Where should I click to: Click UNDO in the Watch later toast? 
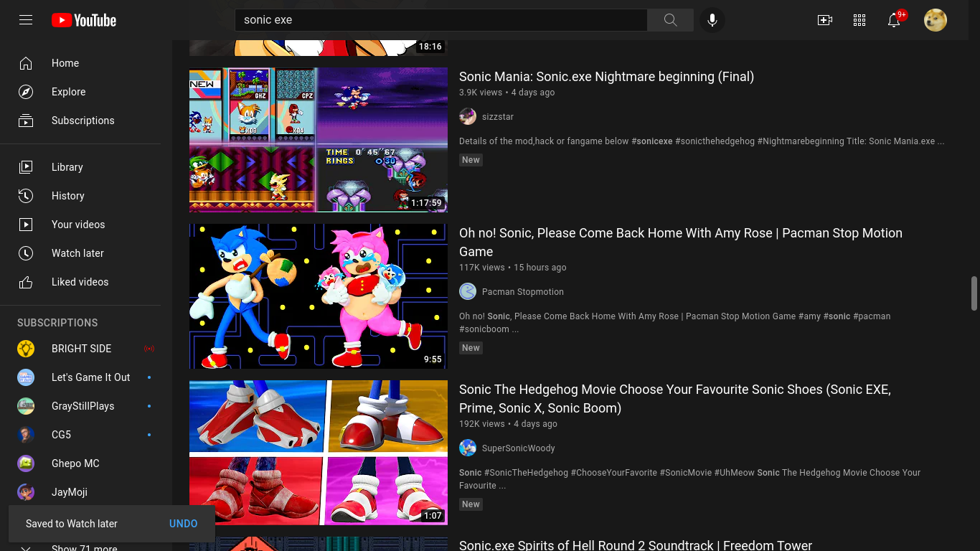[x=183, y=524]
